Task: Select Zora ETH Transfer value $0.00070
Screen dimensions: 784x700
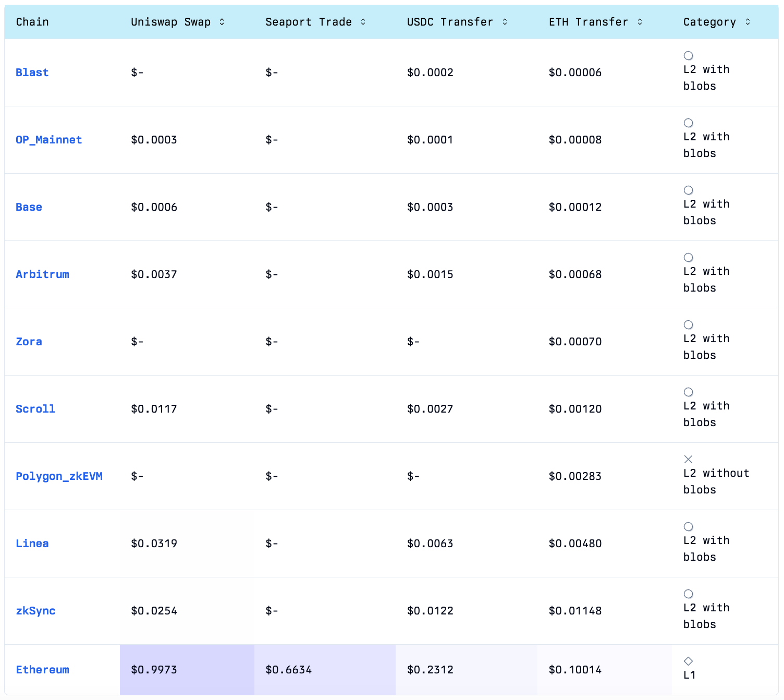Action: point(575,342)
